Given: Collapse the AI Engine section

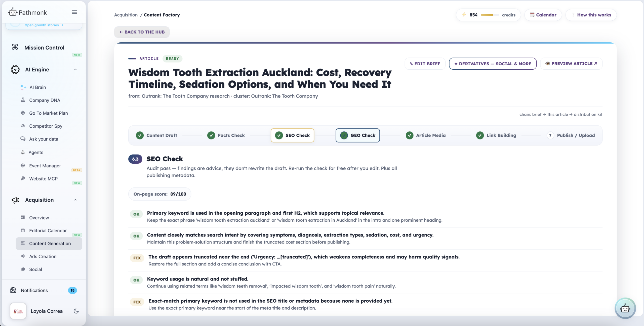Looking at the screenshot, I should (75, 70).
